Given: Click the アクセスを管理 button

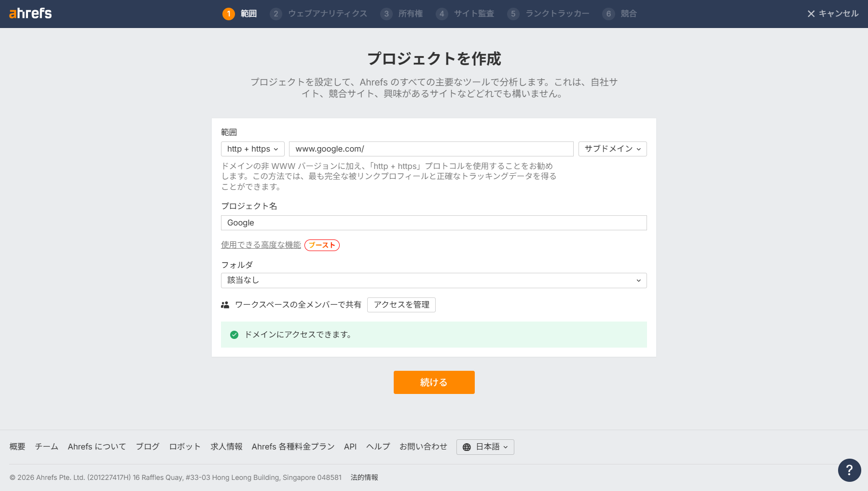Looking at the screenshot, I should pos(401,305).
